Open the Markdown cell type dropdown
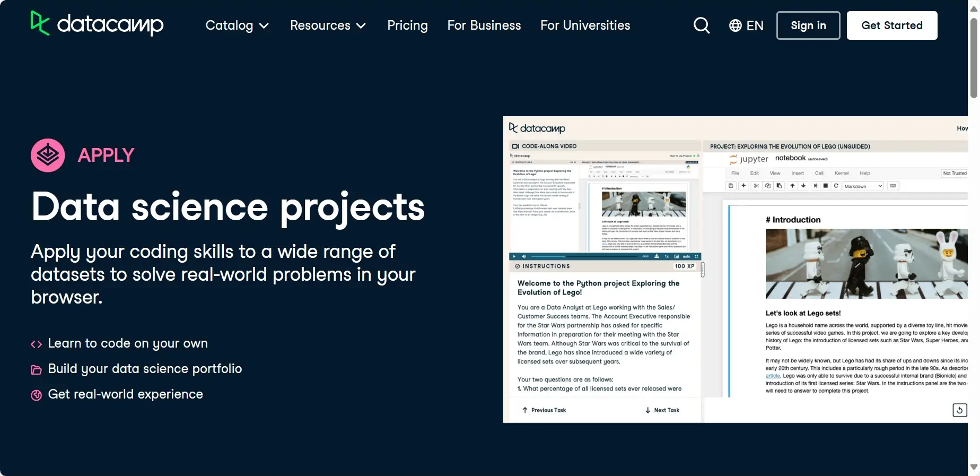The width and height of the screenshot is (980, 476). (x=863, y=186)
